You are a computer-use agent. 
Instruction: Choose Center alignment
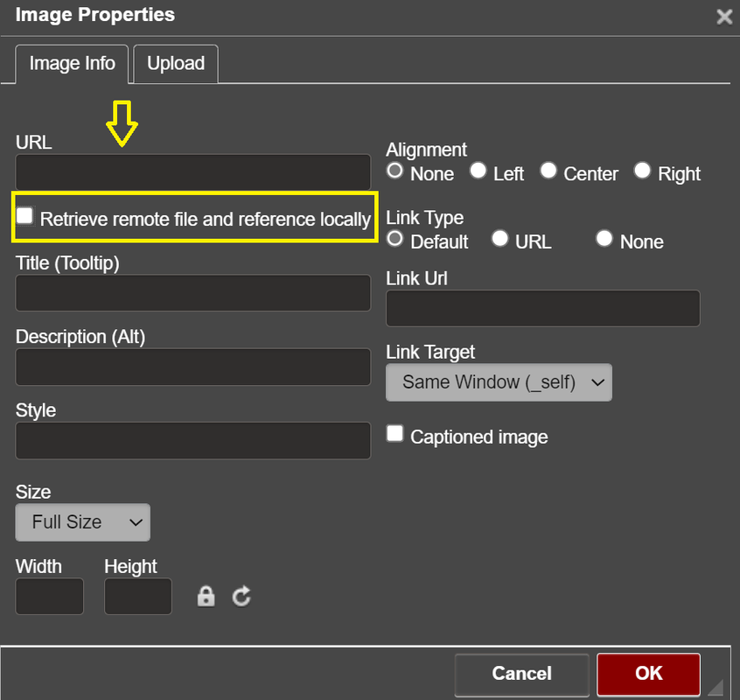[548, 171]
